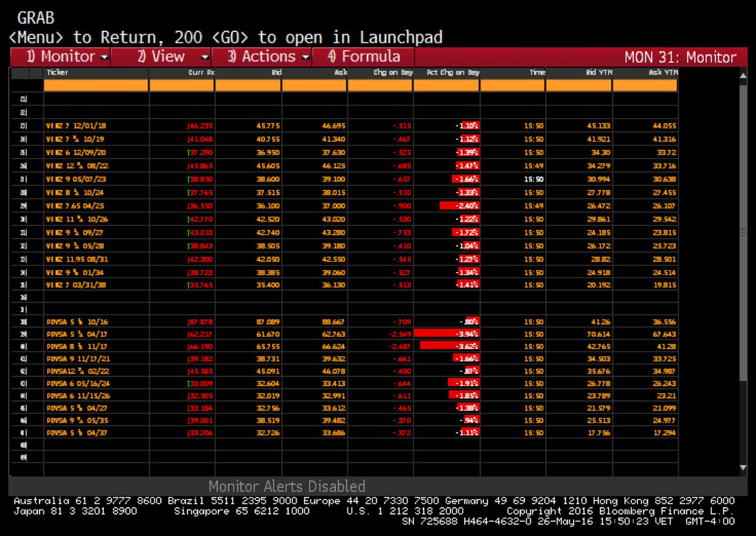
Task: Click the 19.815 Ask YTM value
Action: click(665, 286)
